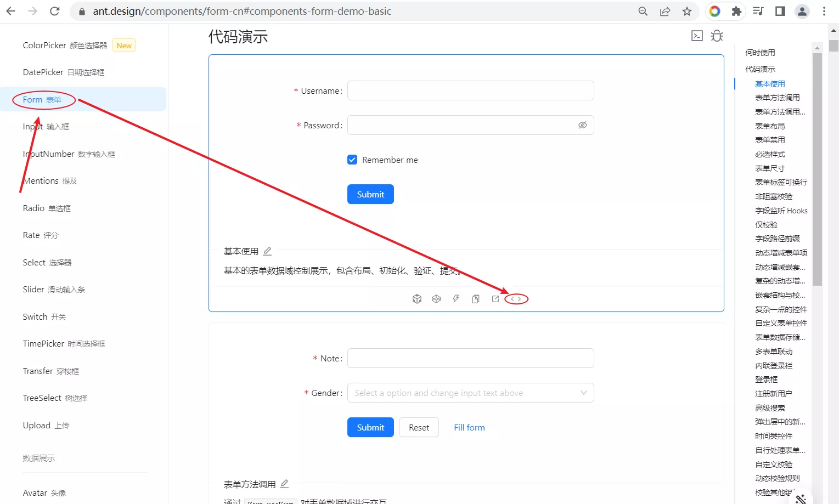Open Avatar 头像 in sidebar

[44, 492]
